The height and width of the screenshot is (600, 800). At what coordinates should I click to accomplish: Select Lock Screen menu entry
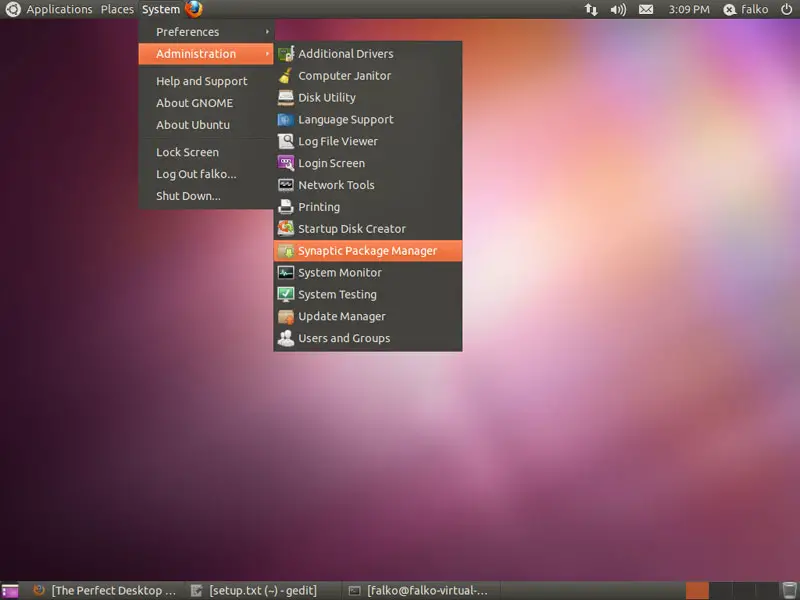[x=187, y=152]
